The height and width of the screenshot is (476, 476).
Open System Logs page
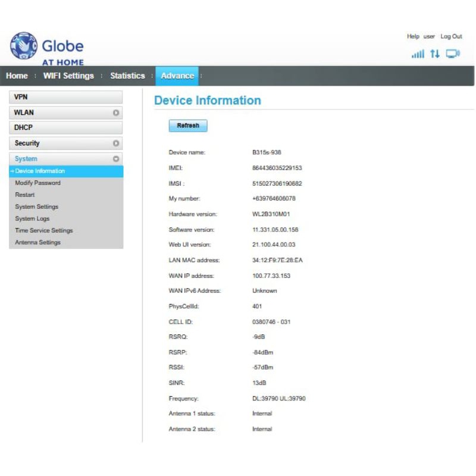tap(33, 219)
